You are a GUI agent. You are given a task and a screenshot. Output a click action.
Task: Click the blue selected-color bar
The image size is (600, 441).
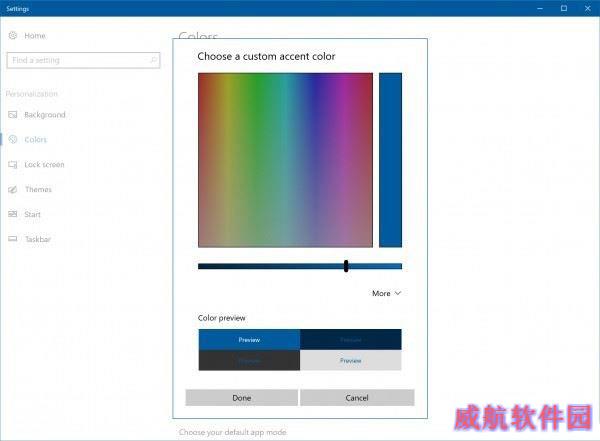[390, 160]
